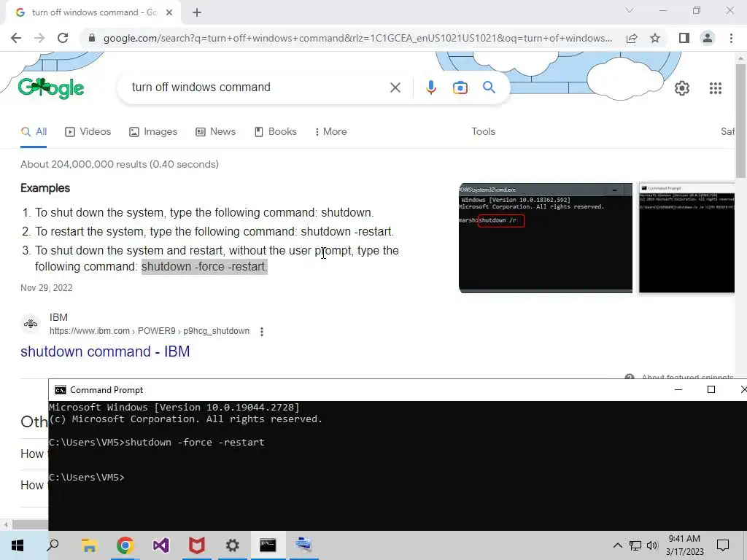Switch to the News tab
This screenshot has height=560, width=747.
(216, 132)
